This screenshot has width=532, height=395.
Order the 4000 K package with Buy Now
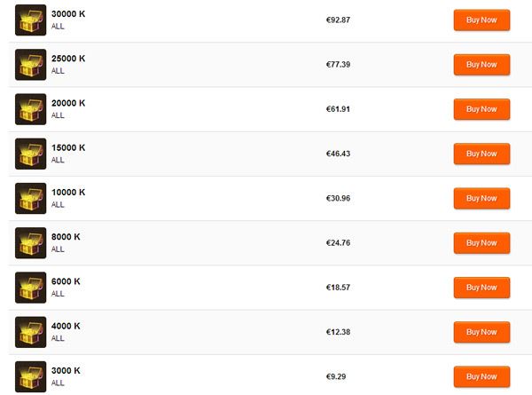click(x=481, y=332)
